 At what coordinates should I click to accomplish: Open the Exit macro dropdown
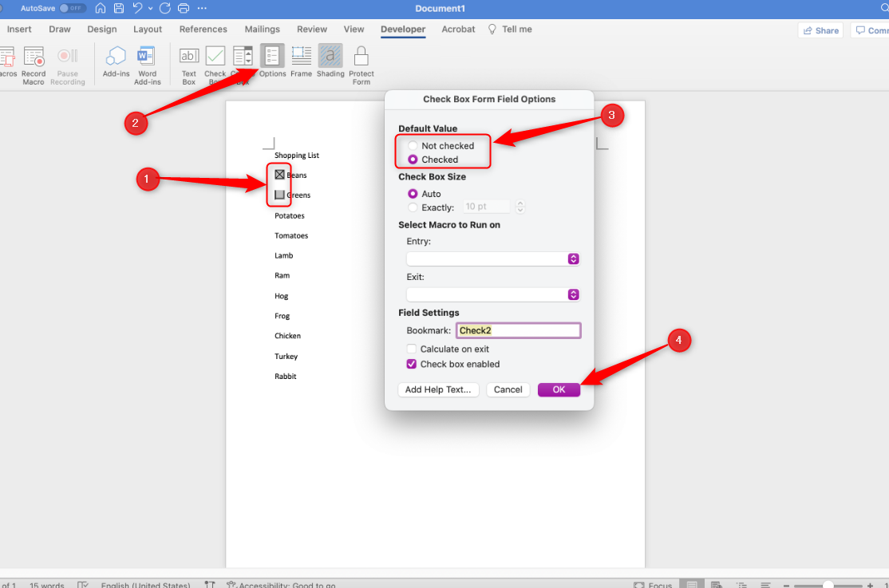click(x=572, y=294)
